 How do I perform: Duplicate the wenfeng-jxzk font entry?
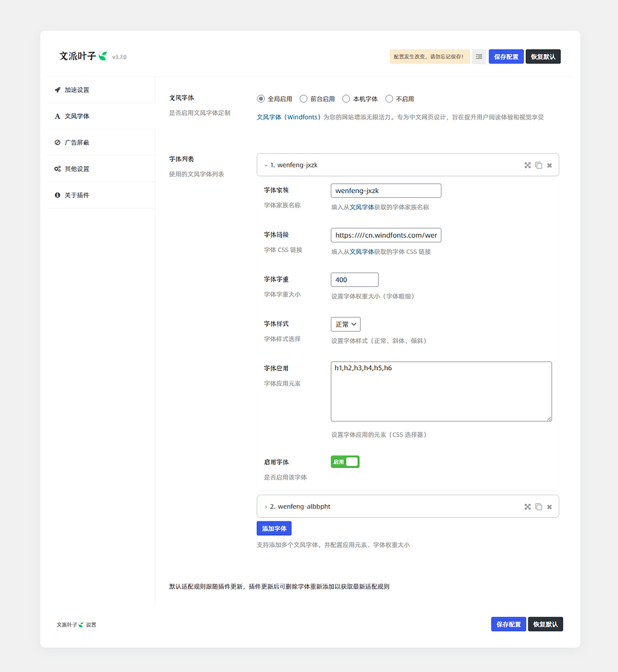[x=538, y=166]
